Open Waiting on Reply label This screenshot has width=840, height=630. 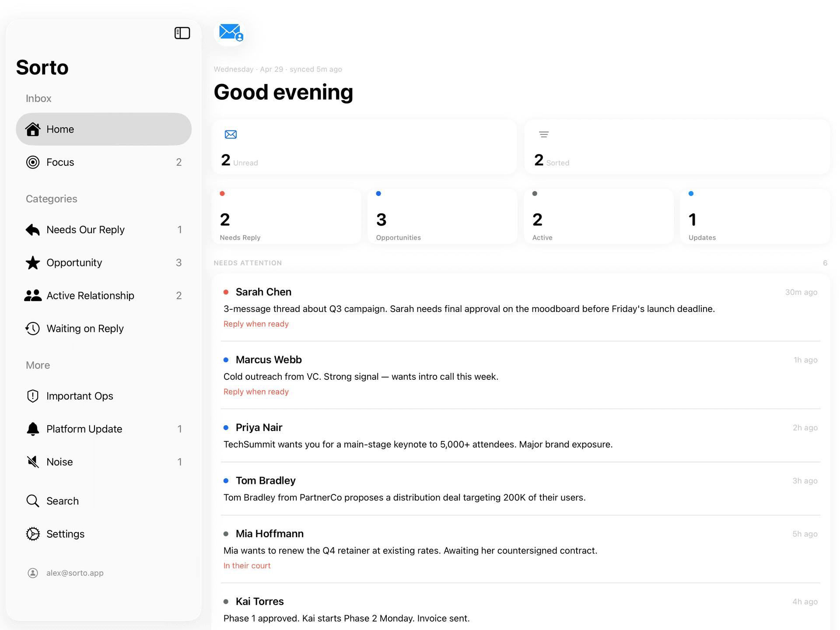85,329
